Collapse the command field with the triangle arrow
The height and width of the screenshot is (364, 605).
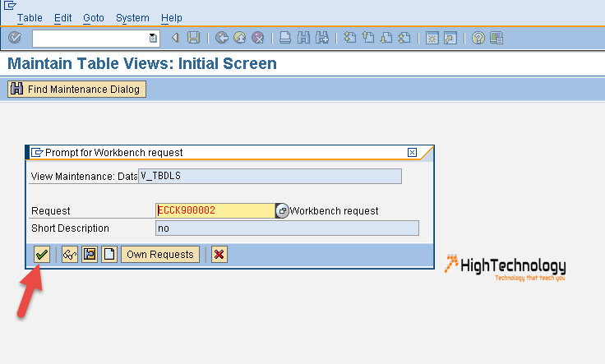(175, 38)
